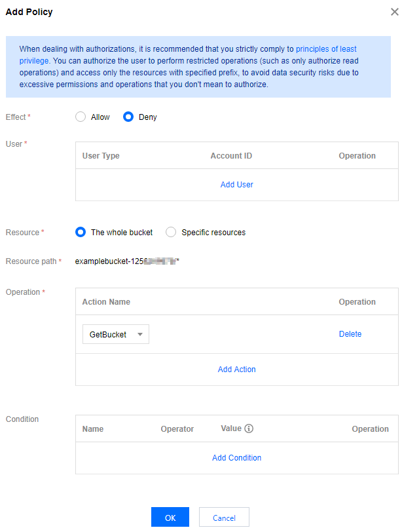The width and height of the screenshot is (402, 532).
Task: Click Add Condition link
Action: (236, 458)
